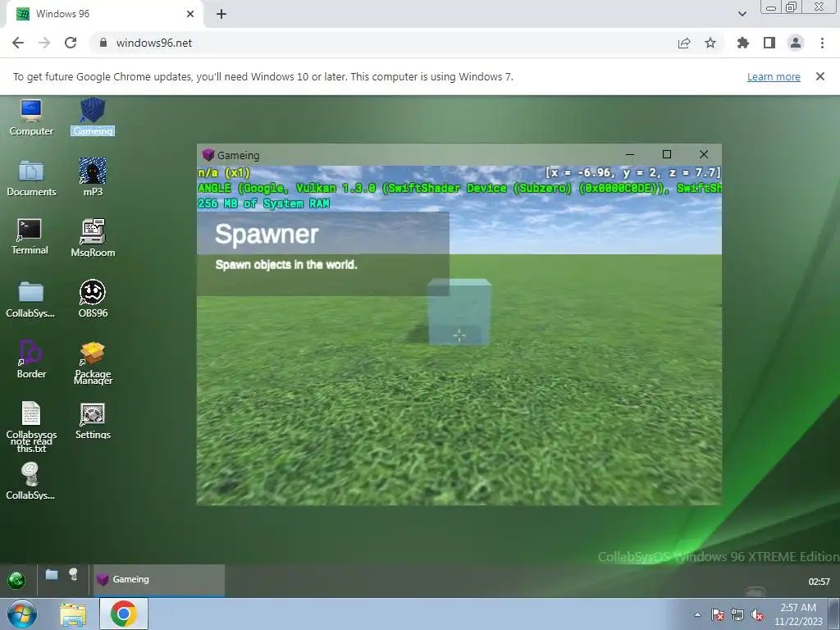This screenshot has width=840, height=630.
Task: Click the '256 MB of System RAM' text
Action: point(263,203)
